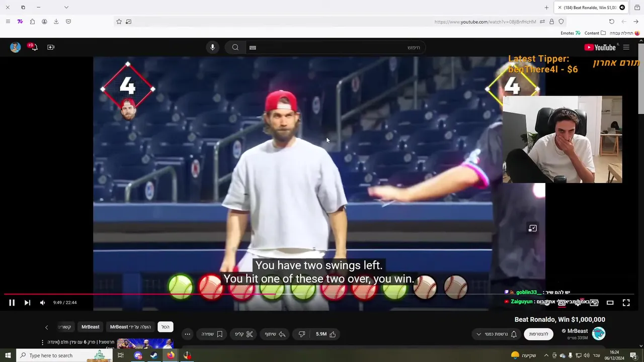Open the Pocket save icon
The height and width of the screenshot is (362, 644).
(68, 22)
